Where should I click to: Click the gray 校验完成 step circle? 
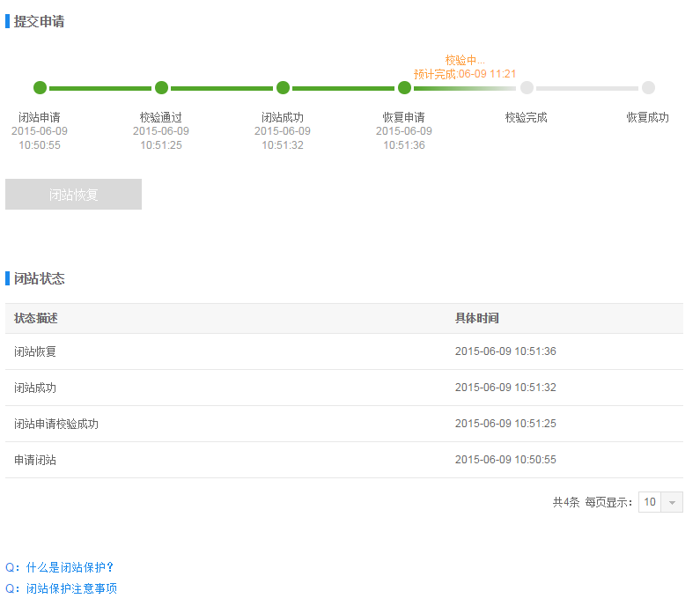(x=527, y=87)
